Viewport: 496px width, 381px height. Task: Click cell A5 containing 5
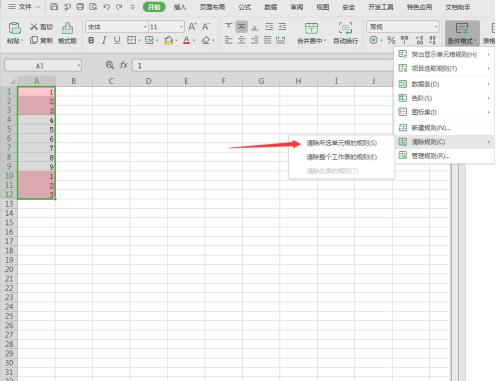(x=36, y=129)
